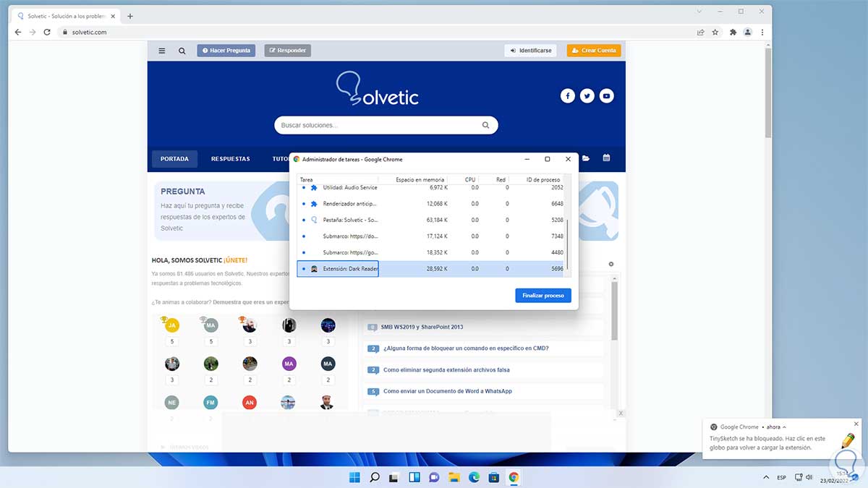Launch Teams Chat from taskbar
The width and height of the screenshot is (868, 488).
coord(434,477)
